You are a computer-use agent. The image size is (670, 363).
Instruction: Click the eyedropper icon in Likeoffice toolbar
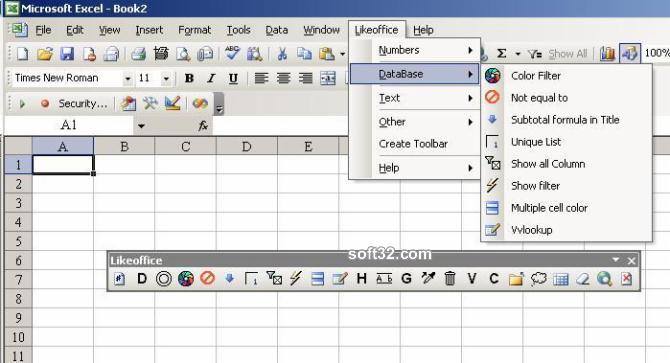point(428,279)
